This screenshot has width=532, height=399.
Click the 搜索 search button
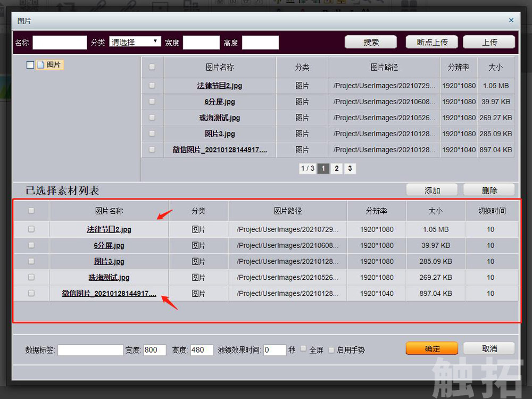tap(370, 43)
